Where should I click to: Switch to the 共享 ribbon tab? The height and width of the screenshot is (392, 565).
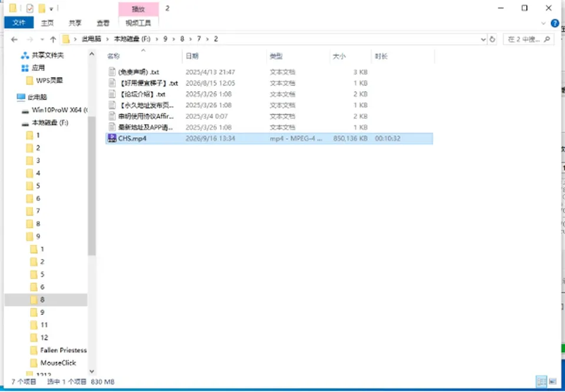75,23
